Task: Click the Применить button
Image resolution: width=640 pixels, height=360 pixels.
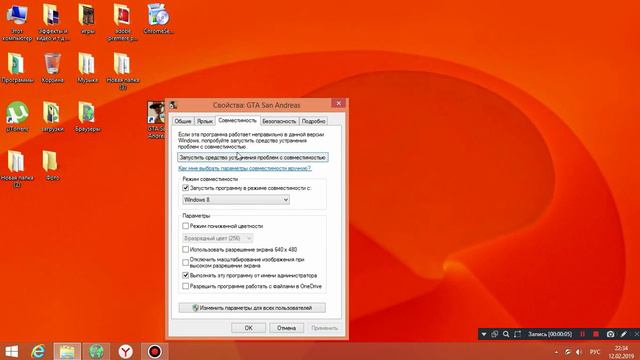Action: point(324,328)
